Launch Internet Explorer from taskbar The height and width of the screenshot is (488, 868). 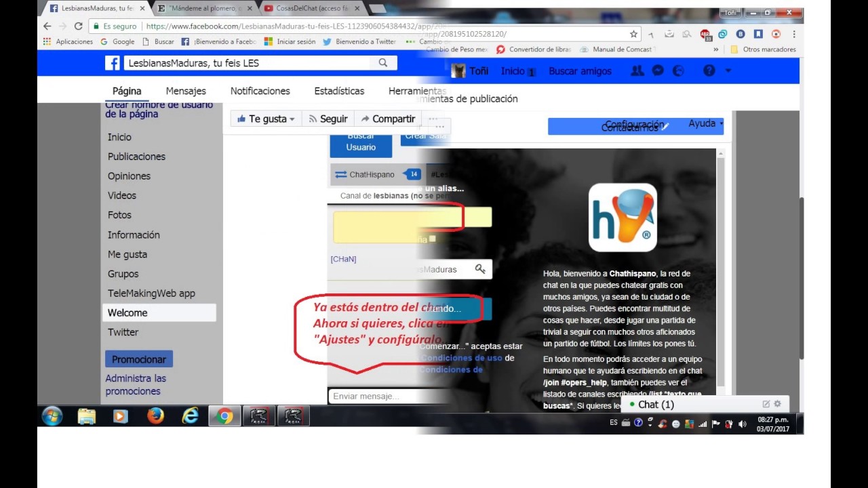(191, 415)
